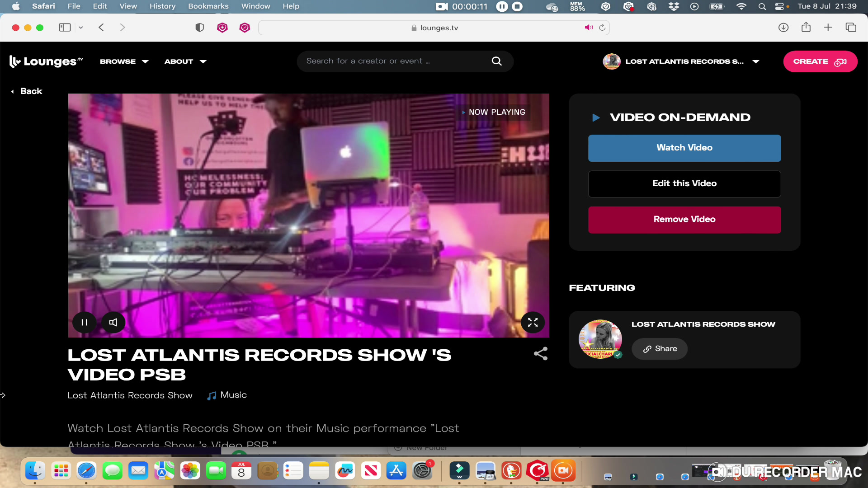The width and height of the screenshot is (868, 488).
Task: Click the first pink extension icon
Action: [x=222, y=28]
